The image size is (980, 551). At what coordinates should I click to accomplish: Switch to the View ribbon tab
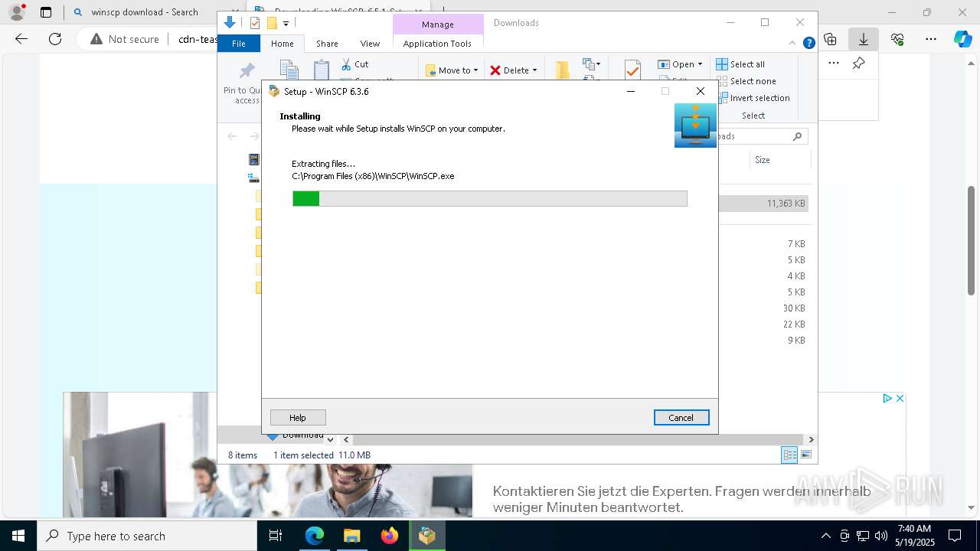(x=370, y=44)
